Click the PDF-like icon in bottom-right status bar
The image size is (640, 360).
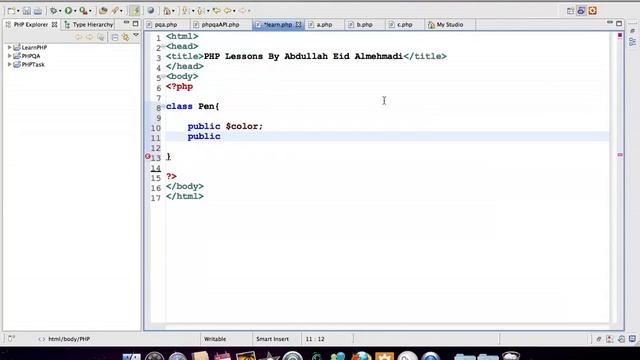[610, 339]
